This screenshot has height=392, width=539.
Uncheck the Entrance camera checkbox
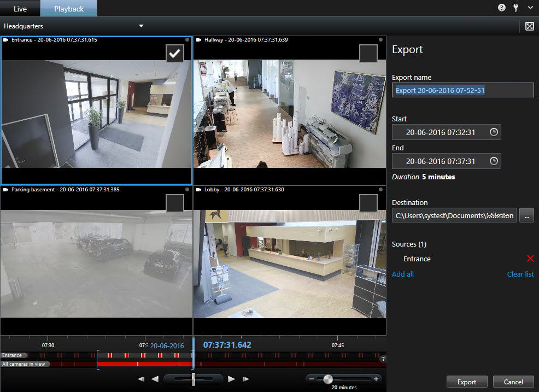pyautogui.click(x=175, y=54)
